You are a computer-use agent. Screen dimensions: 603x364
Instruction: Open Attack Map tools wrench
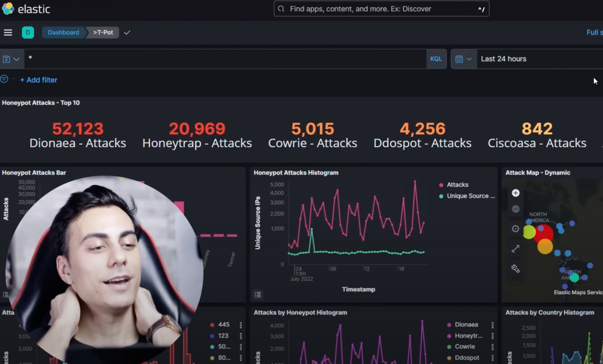(515, 269)
